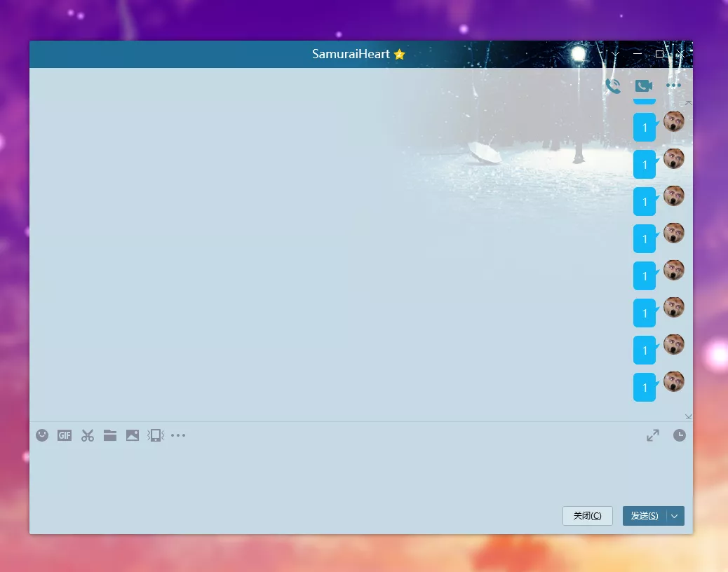Viewport: 728px width, 572px height.
Task: Start a voice call
Action: [613, 86]
